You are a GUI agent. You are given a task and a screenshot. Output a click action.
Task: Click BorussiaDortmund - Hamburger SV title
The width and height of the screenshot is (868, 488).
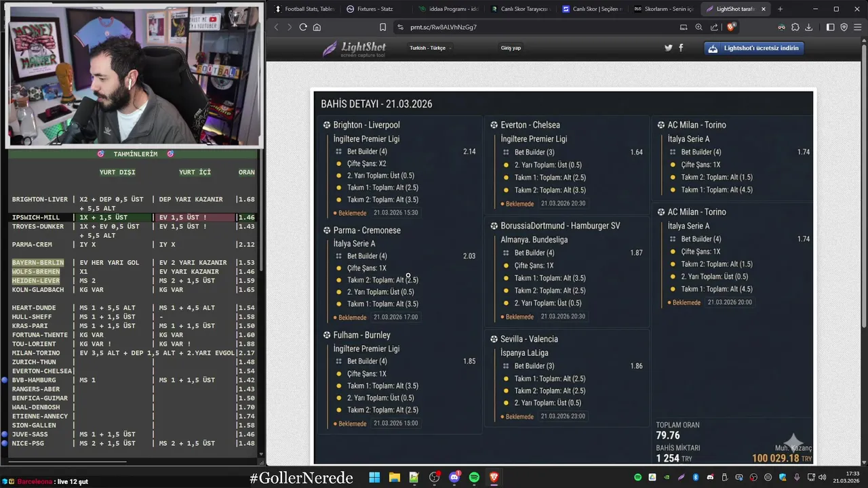click(560, 226)
